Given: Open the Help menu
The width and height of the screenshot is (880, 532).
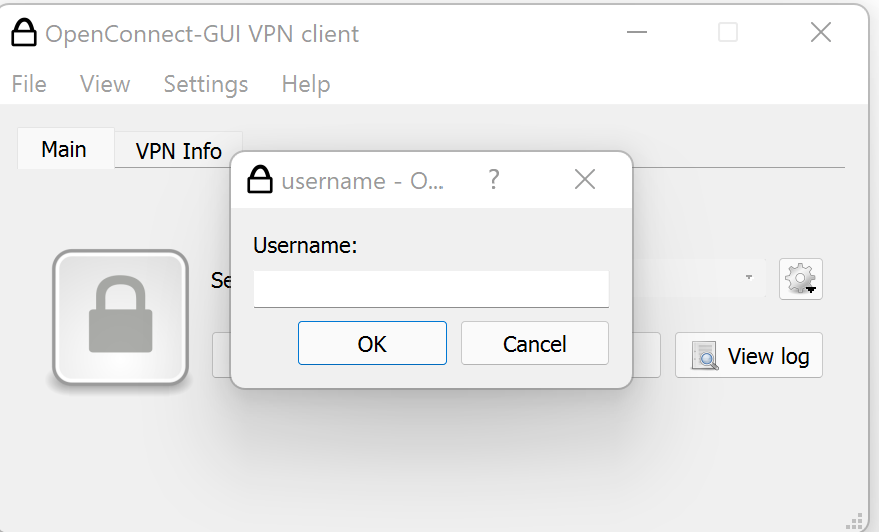Looking at the screenshot, I should tap(306, 84).
